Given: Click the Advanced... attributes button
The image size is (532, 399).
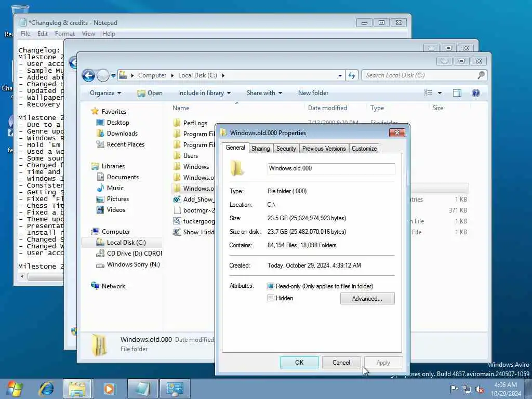Looking at the screenshot, I should (x=367, y=299).
